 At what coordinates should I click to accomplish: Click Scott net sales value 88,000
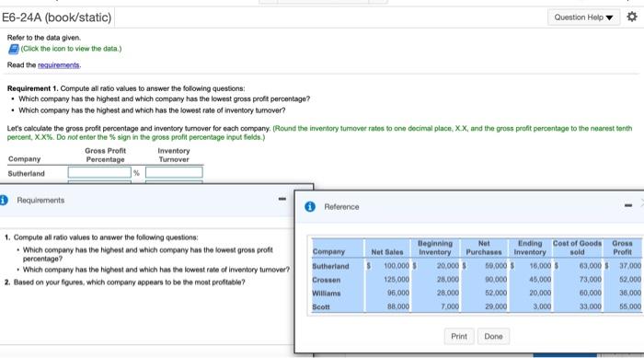398,306
